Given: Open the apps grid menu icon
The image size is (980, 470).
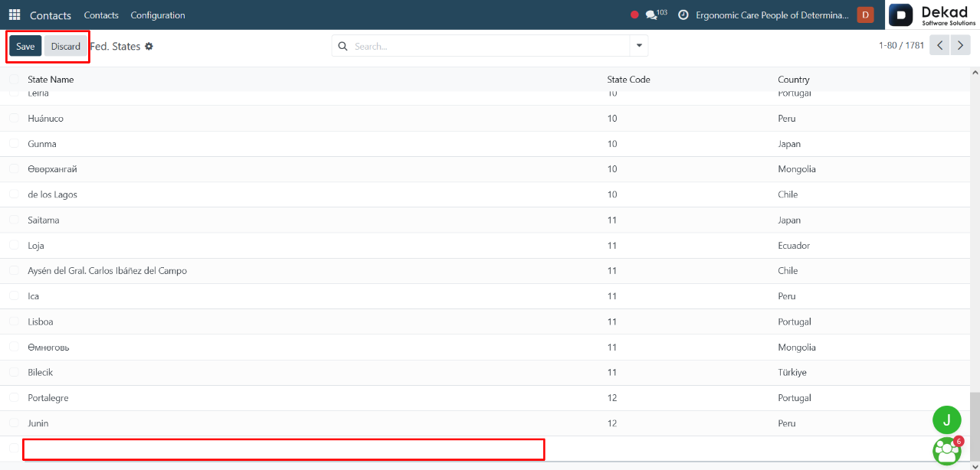Looking at the screenshot, I should pos(15,15).
